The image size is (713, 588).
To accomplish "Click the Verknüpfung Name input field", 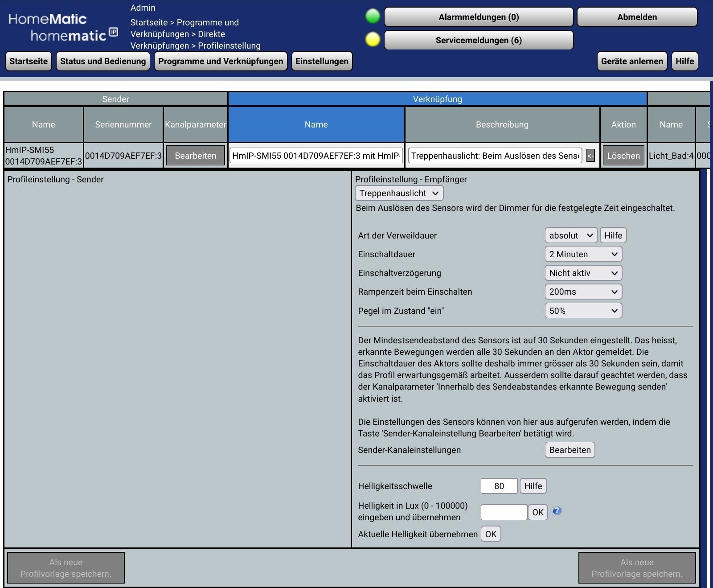I will click(316, 156).
